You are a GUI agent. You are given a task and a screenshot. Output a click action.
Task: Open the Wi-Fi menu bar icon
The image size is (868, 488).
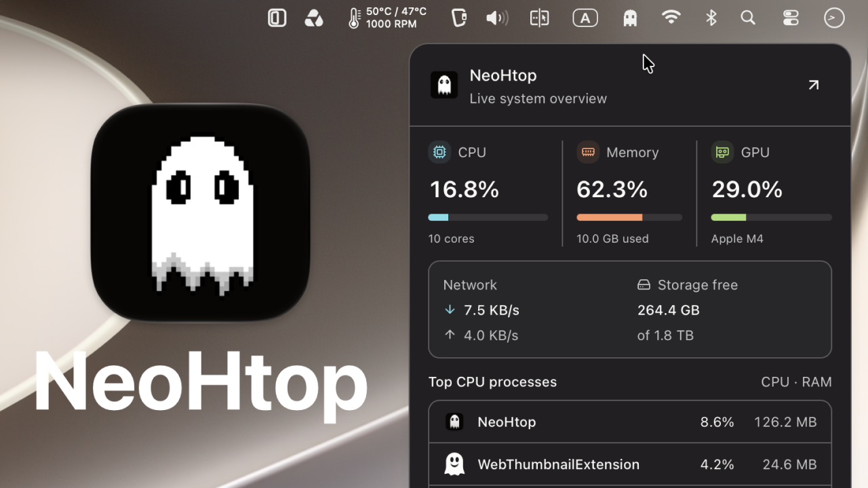tap(671, 18)
